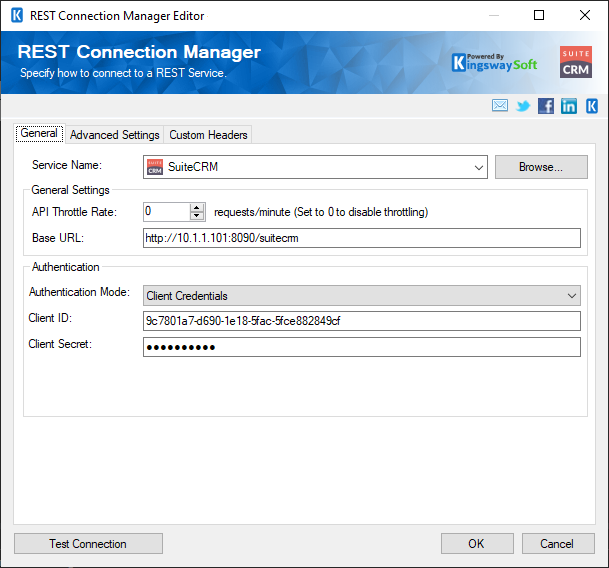
Task: Confirm with the OK button
Action: tap(477, 544)
